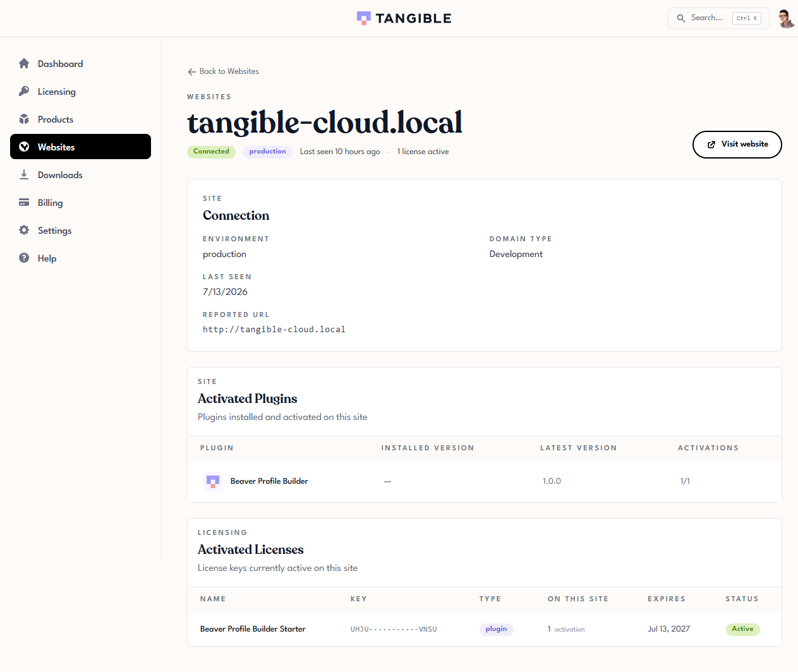798x672 pixels.
Task: Click the plugin type badge in license row
Action: click(x=496, y=629)
